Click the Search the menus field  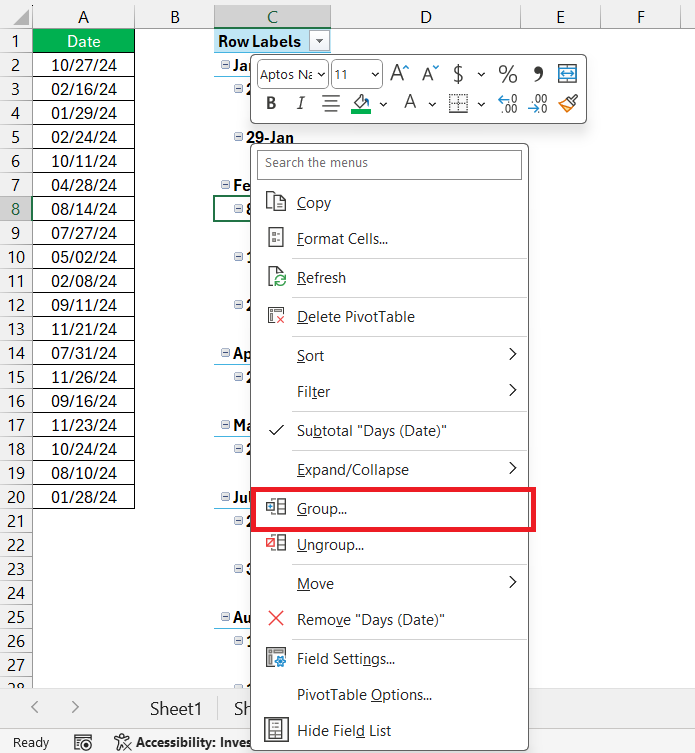[389, 165]
